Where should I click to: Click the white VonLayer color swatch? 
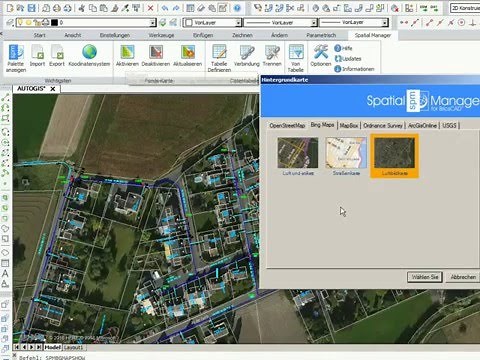pyautogui.click(x=189, y=22)
